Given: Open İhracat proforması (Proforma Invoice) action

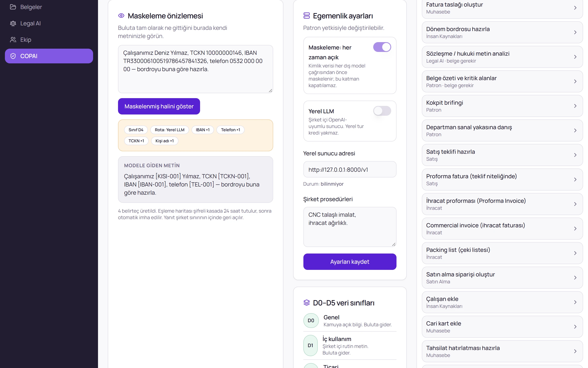Looking at the screenshot, I should 502,204.
